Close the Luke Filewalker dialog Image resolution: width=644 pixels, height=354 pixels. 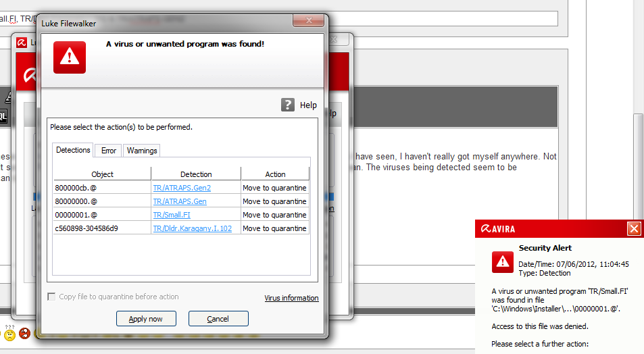[x=309, y=20]
